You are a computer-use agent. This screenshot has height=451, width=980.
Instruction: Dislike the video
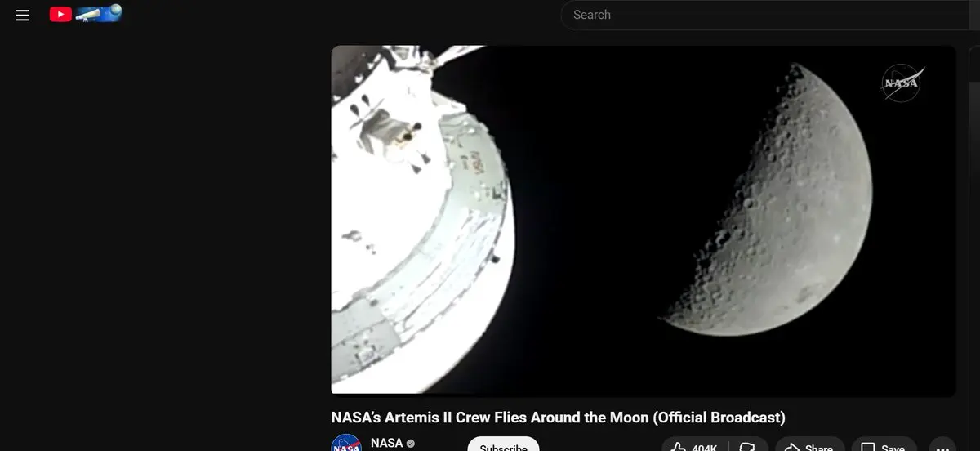[x=746, y=444]
